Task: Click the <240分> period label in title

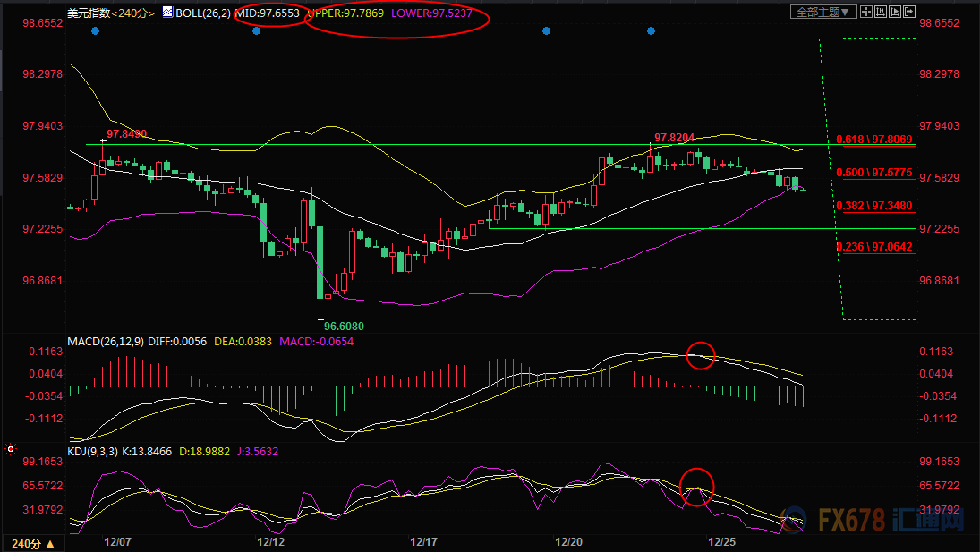Action: click(134, 13)
